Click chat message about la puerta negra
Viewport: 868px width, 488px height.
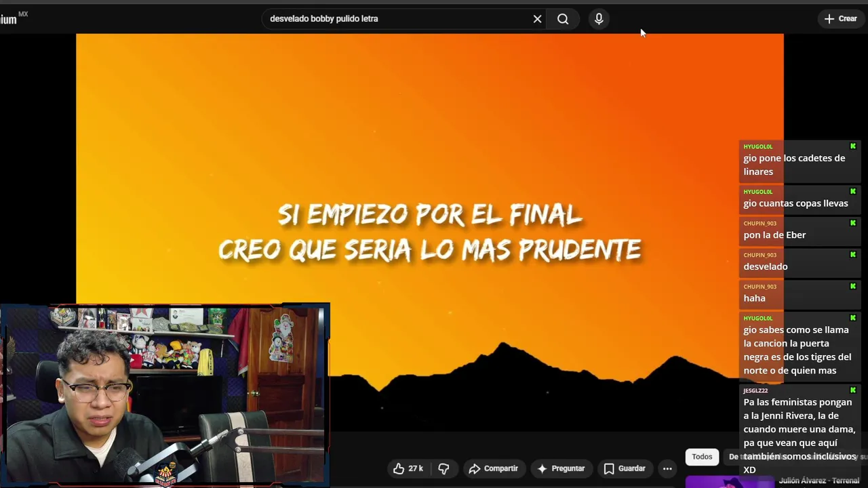pos(800,346)
